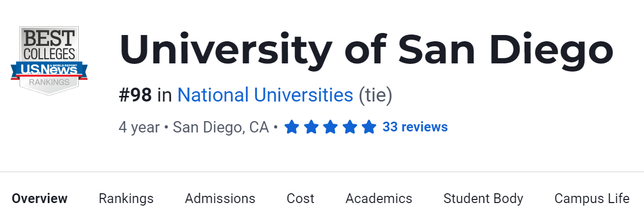
Task: Click the University of San Diego heading
Action: click(366, 49)
